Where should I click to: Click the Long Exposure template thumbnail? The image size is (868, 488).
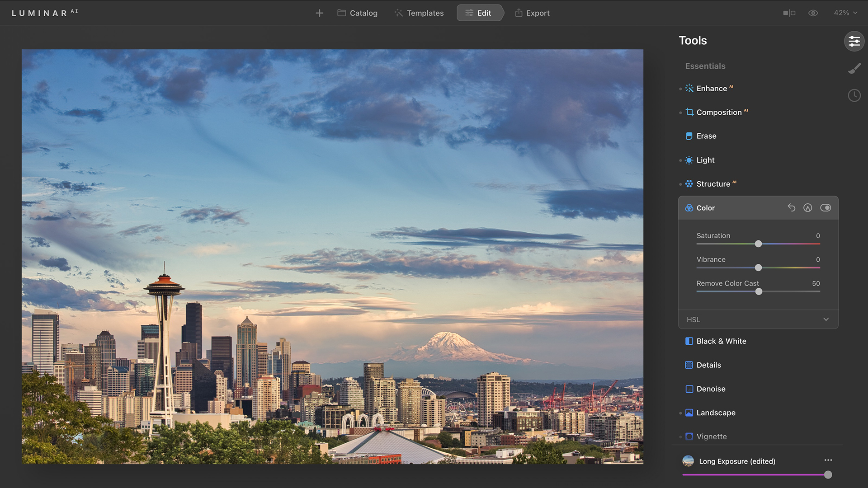click(688, 461)
